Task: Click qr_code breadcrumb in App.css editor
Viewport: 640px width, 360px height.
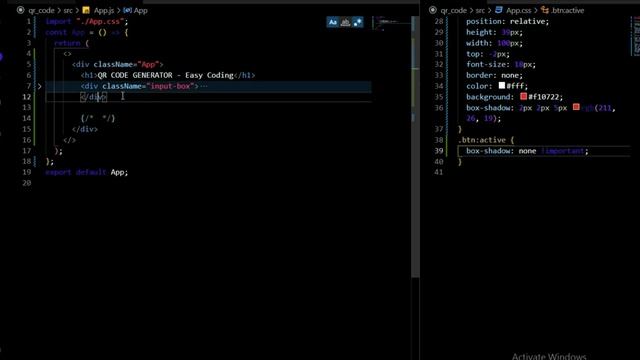Action: [x=453, y=11]
